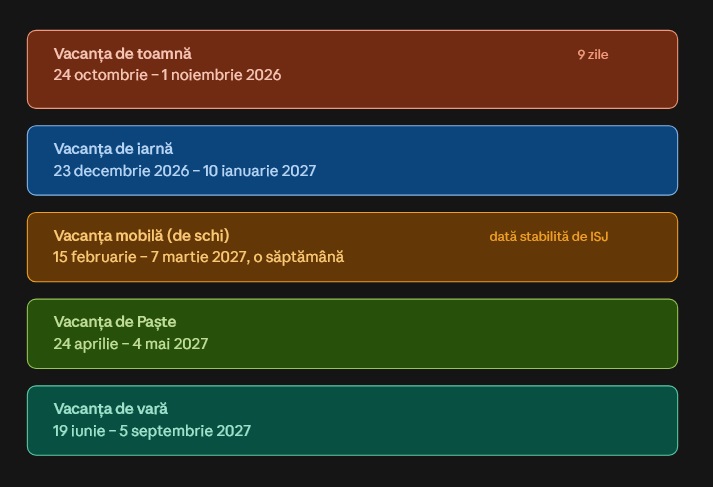713x487 pixels.
Task: Select the Vacanța de toamnă heading
Action: (x=122, y=54)
